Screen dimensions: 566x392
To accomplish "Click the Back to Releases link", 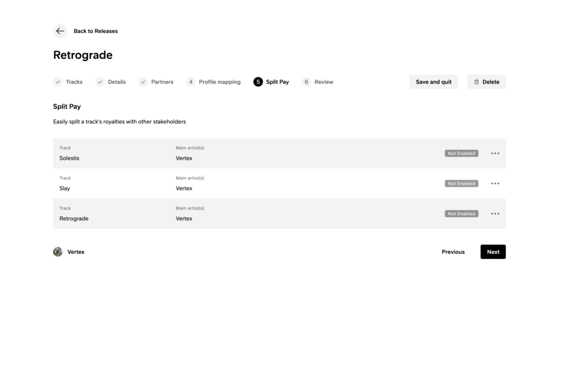I will 96,31.
